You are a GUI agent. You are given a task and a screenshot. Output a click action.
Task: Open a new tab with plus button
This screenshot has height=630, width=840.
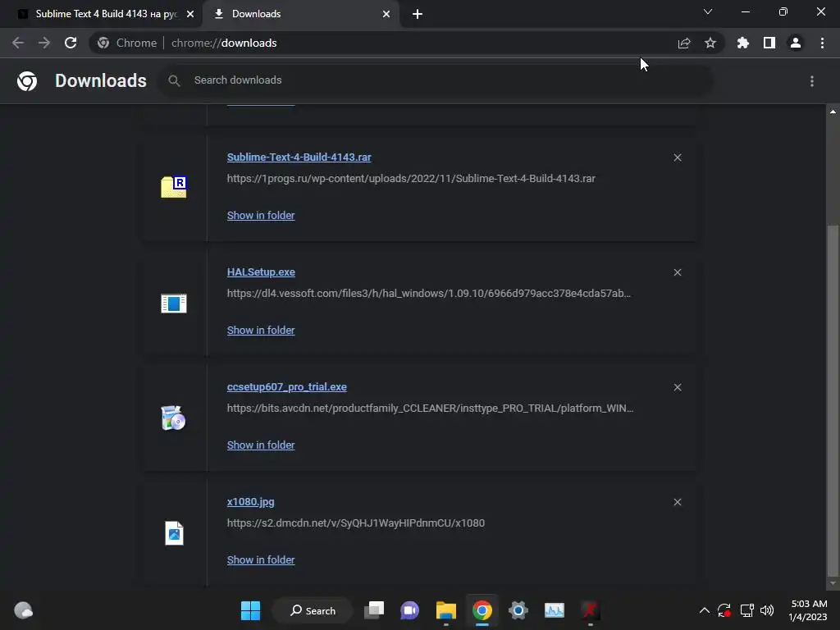point(418,15)
